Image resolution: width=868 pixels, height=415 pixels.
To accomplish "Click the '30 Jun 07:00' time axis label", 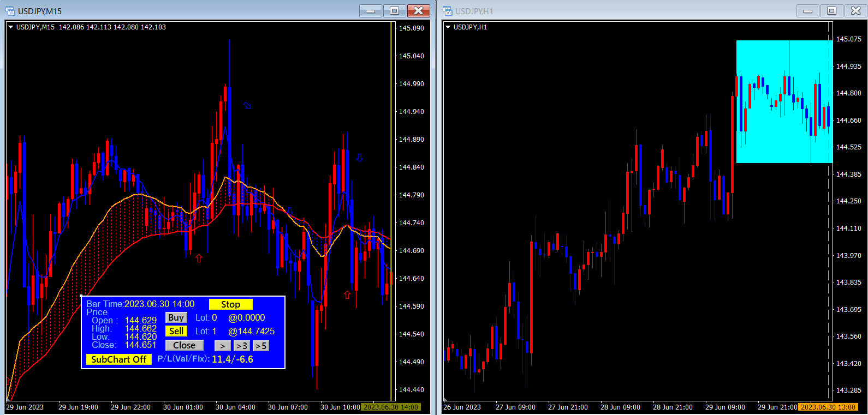I will (x=288, y=407).
